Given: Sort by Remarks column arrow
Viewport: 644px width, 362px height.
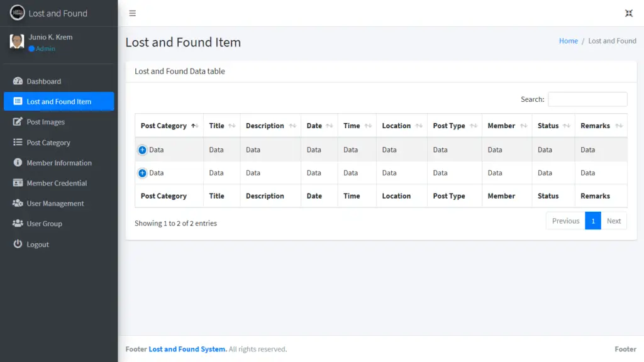Looking at the screenshot, I should click(619, 126).
